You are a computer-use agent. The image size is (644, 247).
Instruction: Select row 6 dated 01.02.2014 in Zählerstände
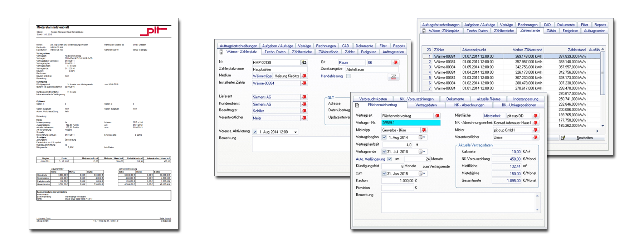click(512, 83)
